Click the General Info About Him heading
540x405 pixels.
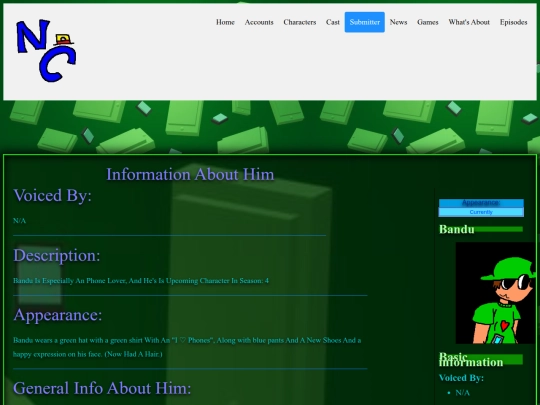point(102,388)
